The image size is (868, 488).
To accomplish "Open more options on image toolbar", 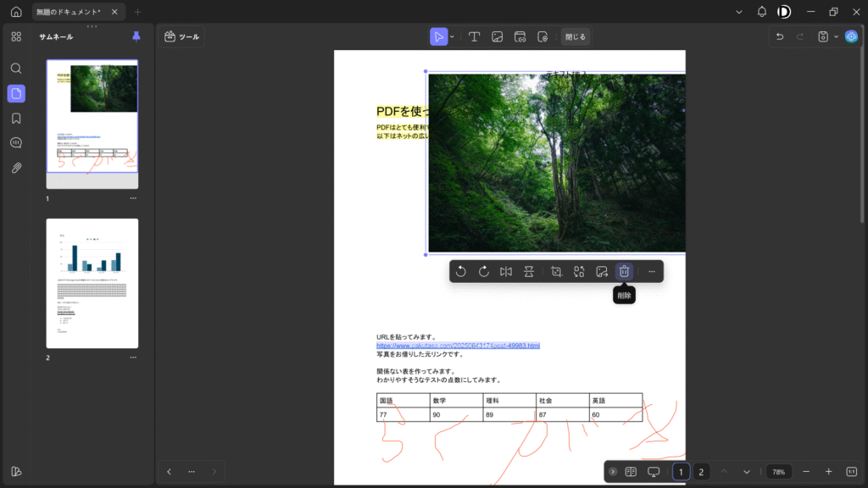I will [x=651, y=271].
